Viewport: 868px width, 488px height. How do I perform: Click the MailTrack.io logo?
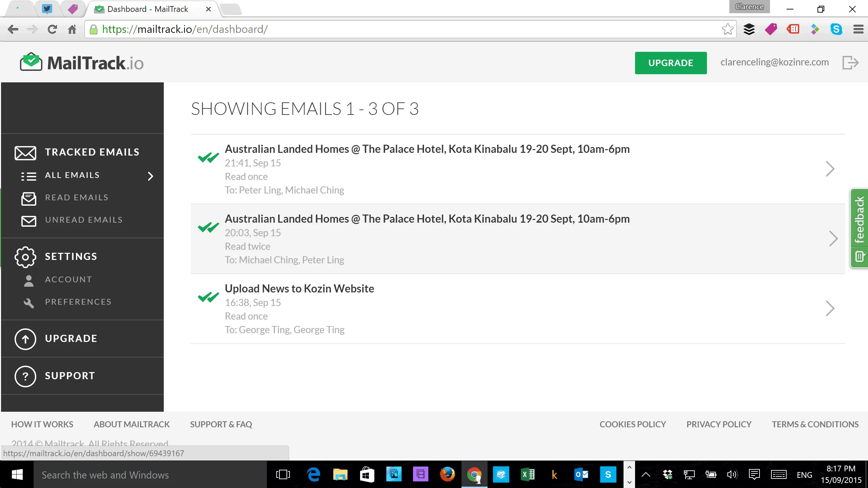(82, 63)
